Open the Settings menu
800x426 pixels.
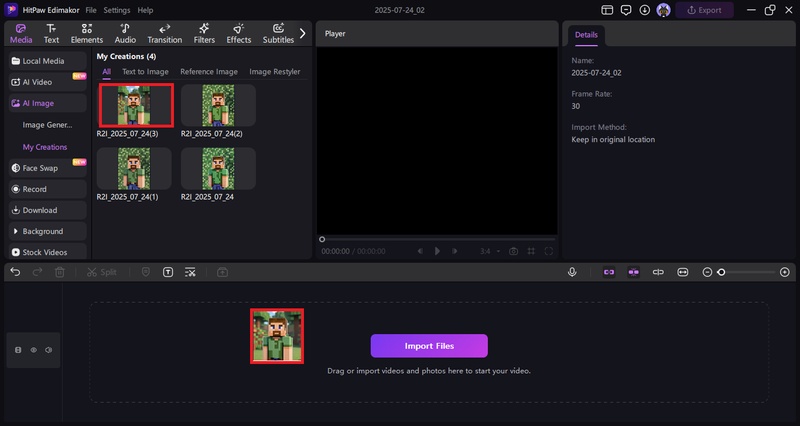117,10
